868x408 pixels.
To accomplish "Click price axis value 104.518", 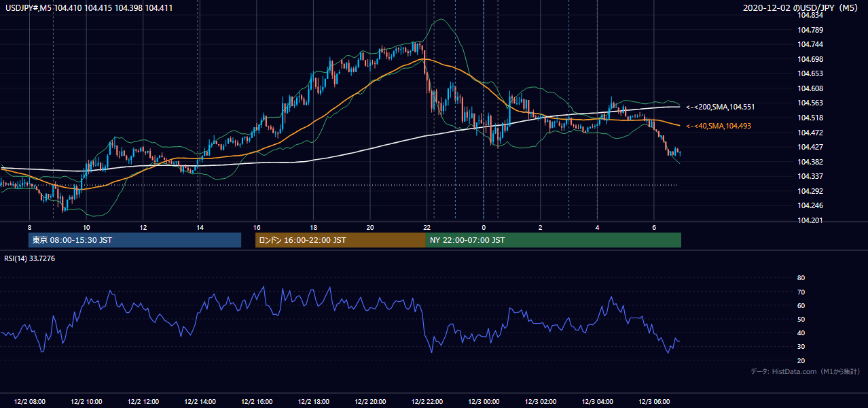I will pyautogui.click(x=810, y=118).
